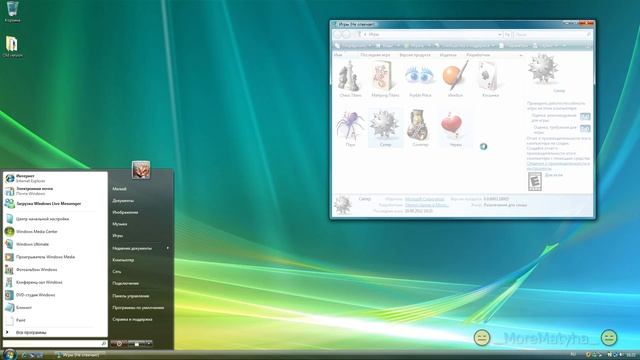640x360 pixels.
Task: Click the column header overflow chevron in Игры window
Action: coord(520,55)
